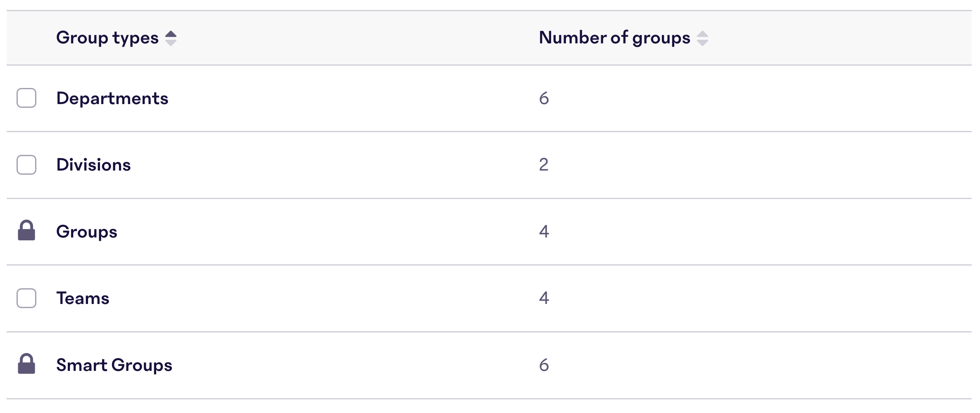Click the count 4 for Groups row
This screenshot has height=413, width=980.
pyautogui.click(x=544, y=232)
